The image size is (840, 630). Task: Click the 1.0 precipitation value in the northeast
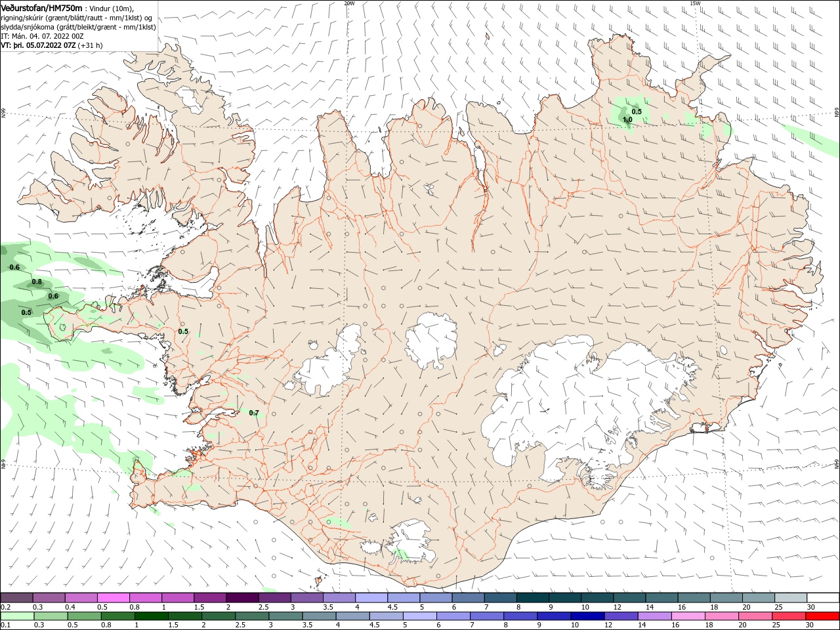(627, 119)
